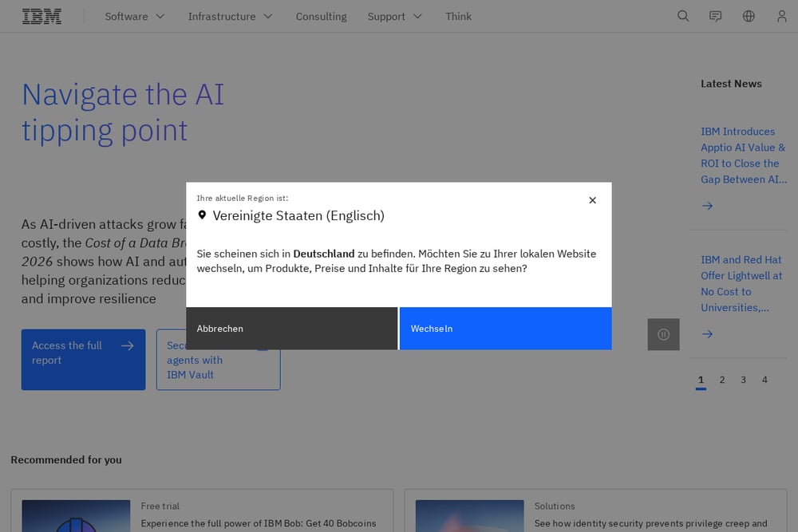
Task: Click the 'Solutions' label
Action: [x=555, y=506]
